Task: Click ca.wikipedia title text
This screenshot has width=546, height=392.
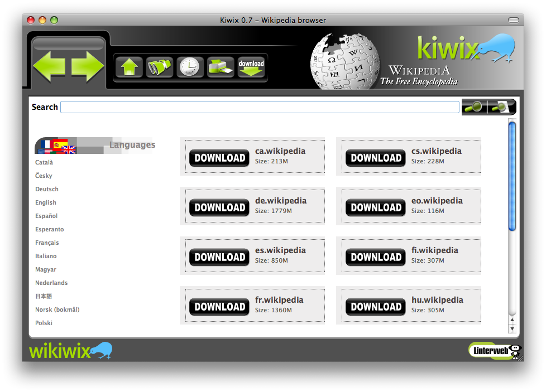Action: point(280,151)
